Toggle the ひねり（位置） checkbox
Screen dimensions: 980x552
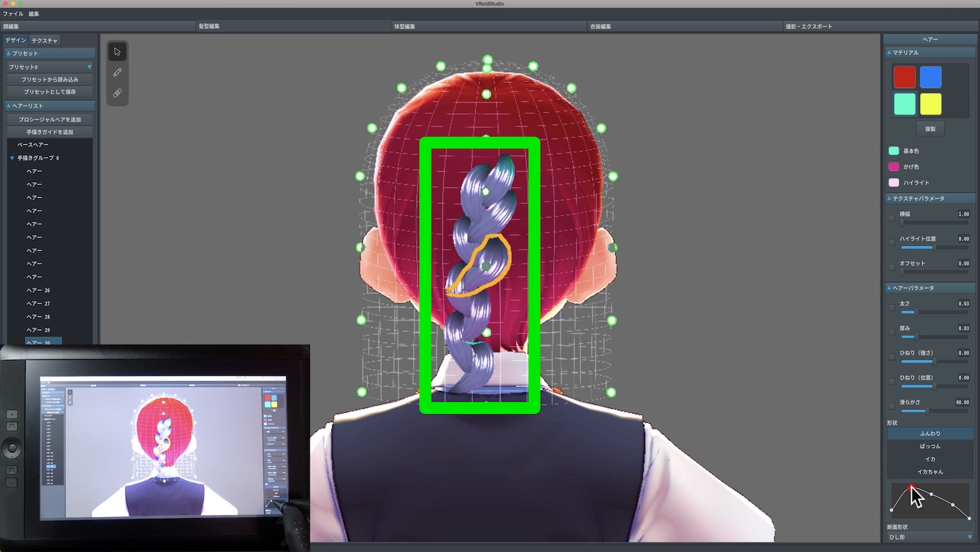[892, 381]
